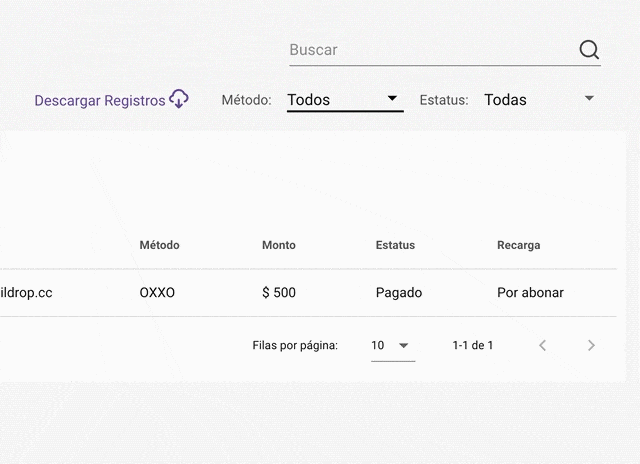Click the Pagado status cell
Image resolution: width=640 pixels, height=464 pixels.
(x=399, y=293)
